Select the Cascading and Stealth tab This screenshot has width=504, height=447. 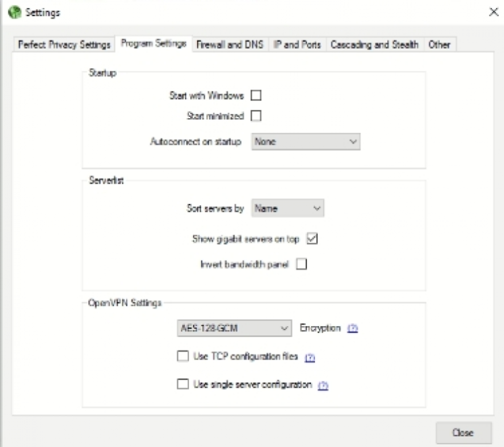[374, 44]
